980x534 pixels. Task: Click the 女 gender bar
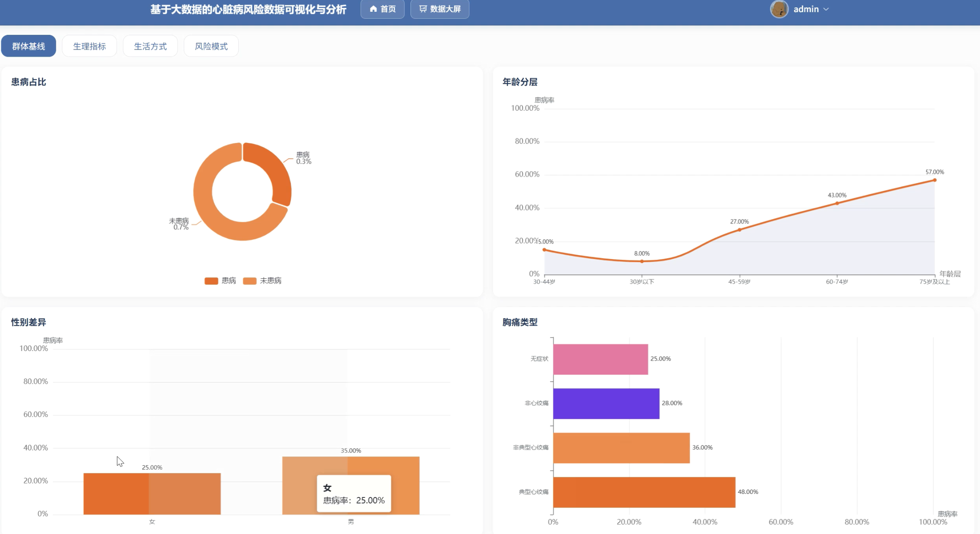tap(152, 493)
